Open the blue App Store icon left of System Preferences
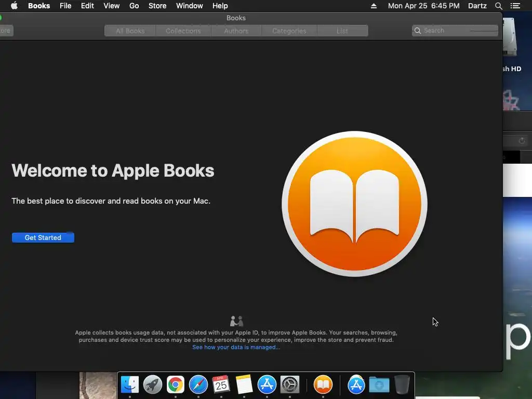The width and height of the screenshot is (532, 399). (x=267, y=384)
